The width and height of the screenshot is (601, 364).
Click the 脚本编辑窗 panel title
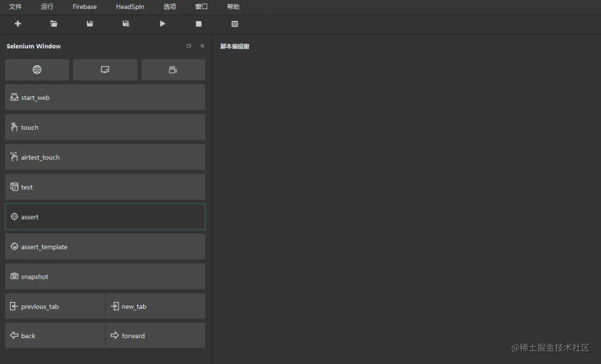[x=235, y=46]
